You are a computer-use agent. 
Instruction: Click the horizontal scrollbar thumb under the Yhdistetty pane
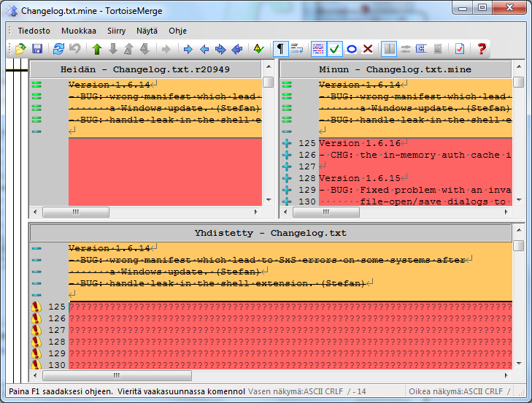[117, 375]
